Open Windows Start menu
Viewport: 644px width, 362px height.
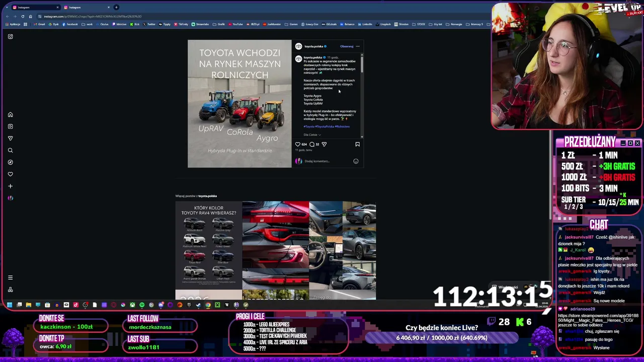coord(10,305)
